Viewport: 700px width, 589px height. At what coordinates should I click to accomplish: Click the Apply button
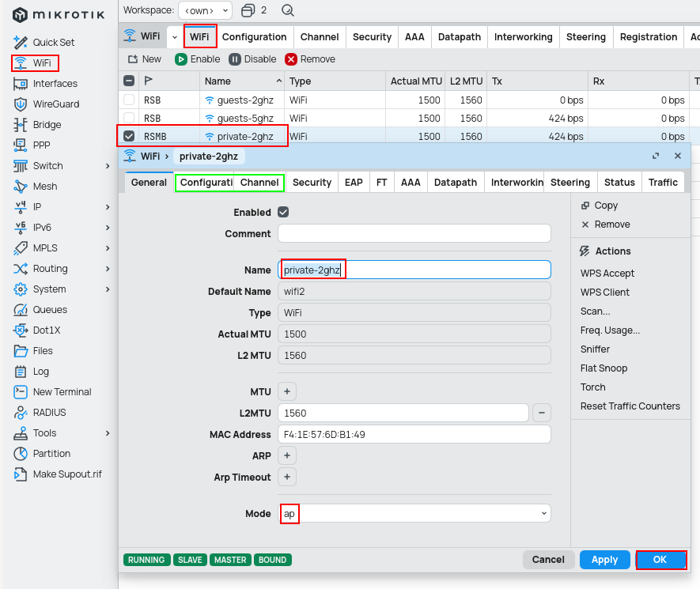[x=604, y=560]
